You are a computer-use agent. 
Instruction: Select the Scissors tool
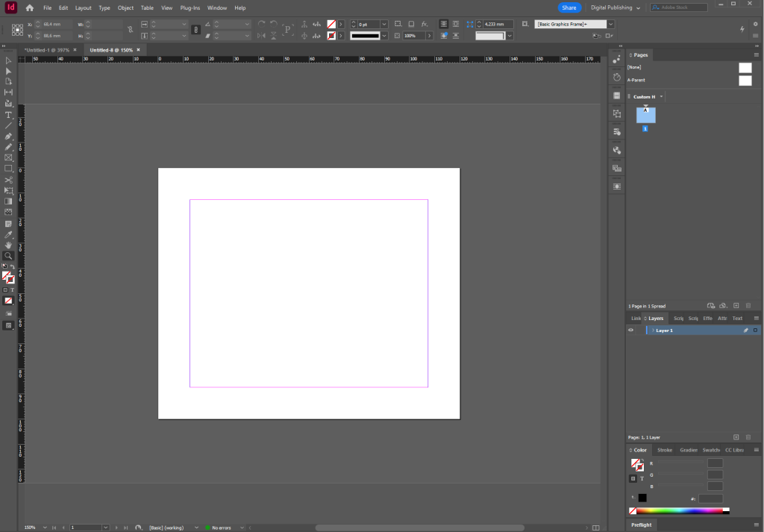click(9, 180)
